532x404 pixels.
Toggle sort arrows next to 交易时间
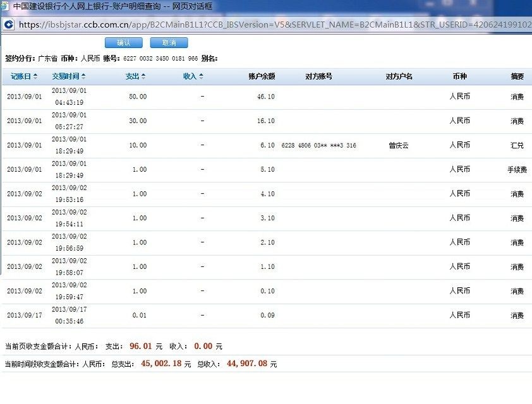pyautogui.click(x=83, y=76)
